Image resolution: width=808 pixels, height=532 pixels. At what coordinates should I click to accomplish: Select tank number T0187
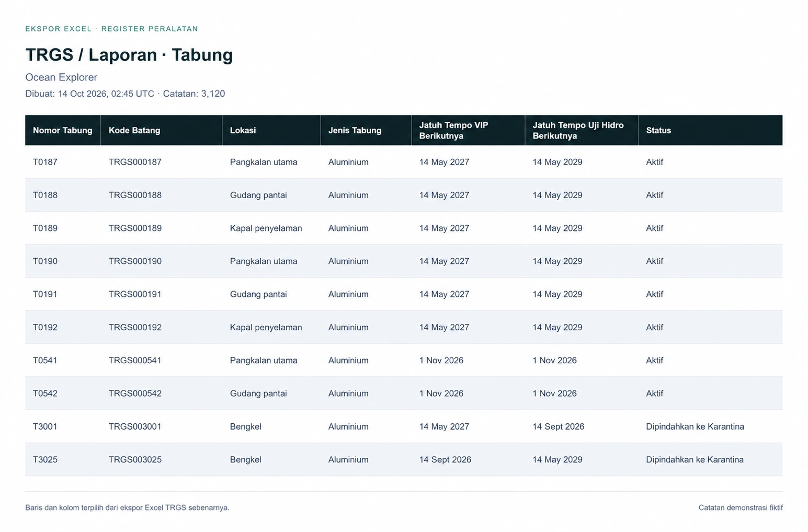click(45, 162)
